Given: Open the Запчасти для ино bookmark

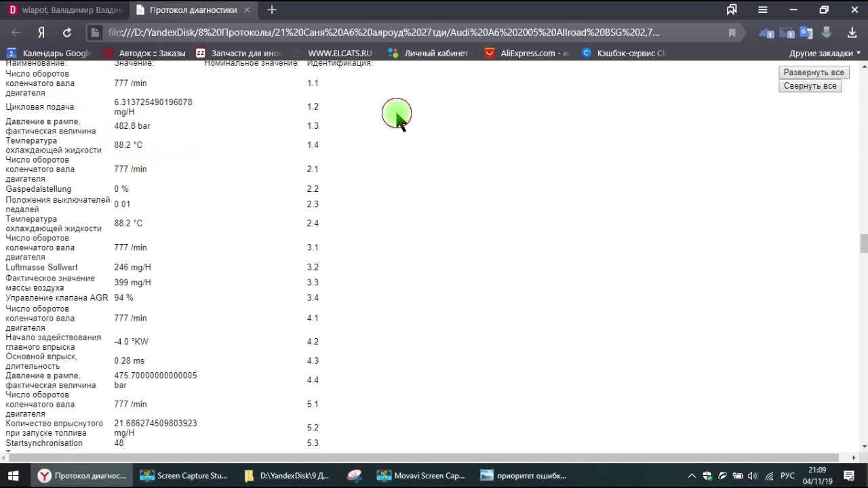Looking at the screenshot, I should pyautogui.click(x=238, y=53).
